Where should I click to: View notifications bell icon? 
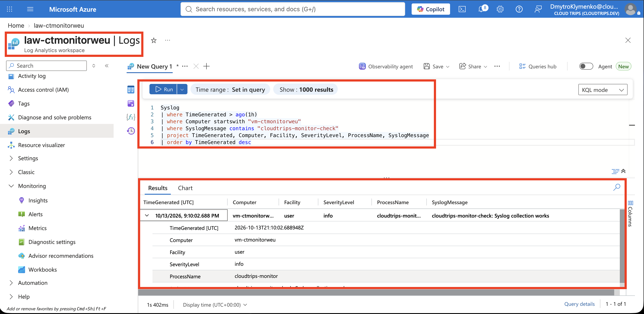click(x=481, y=9)
